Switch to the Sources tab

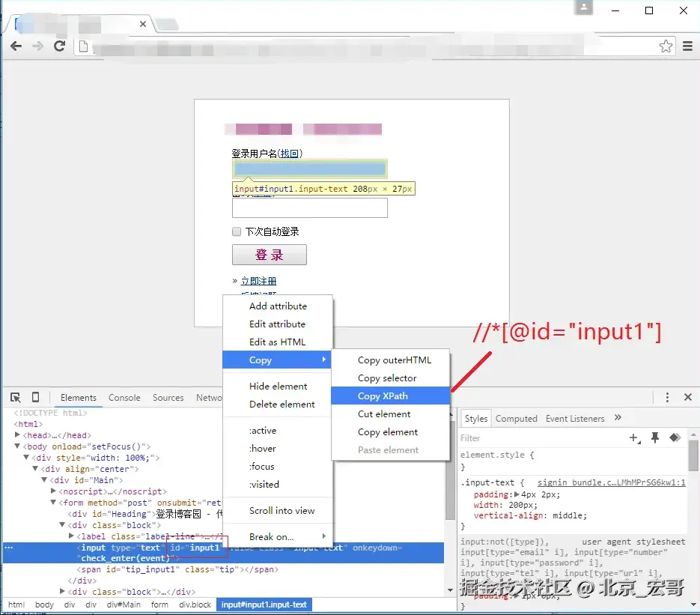tap(168, 398)
